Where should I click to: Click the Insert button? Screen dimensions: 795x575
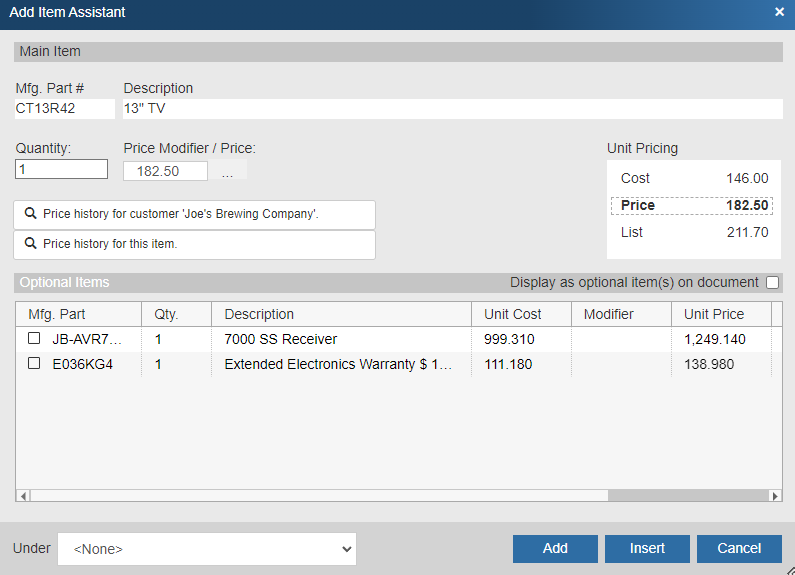647,548
